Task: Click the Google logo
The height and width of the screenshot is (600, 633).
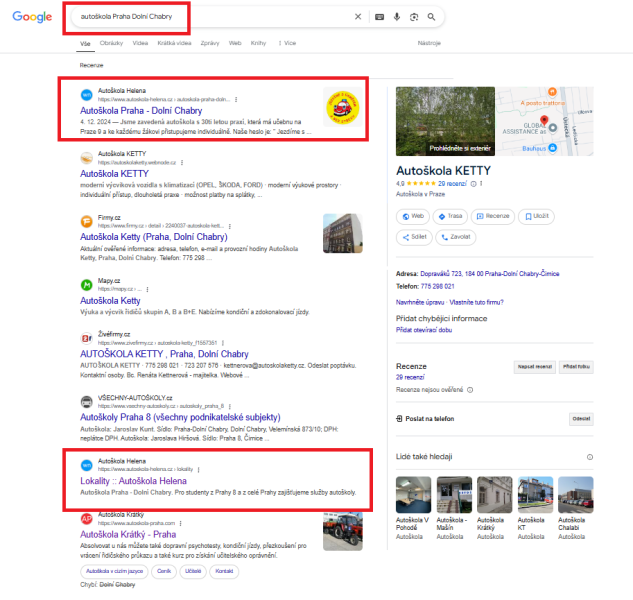Action: tap(32, 17)
